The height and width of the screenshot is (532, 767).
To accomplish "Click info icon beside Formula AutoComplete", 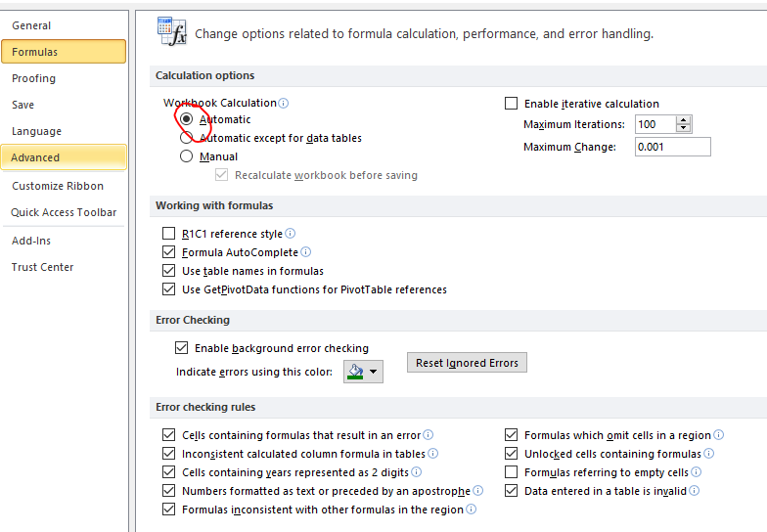I will click(305, 252).
